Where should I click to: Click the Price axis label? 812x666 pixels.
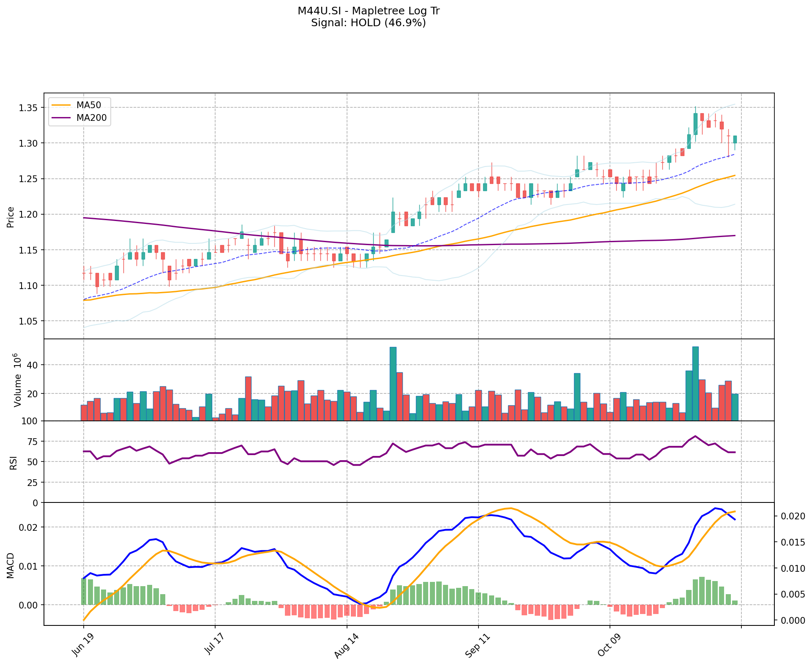click(11, 217)
